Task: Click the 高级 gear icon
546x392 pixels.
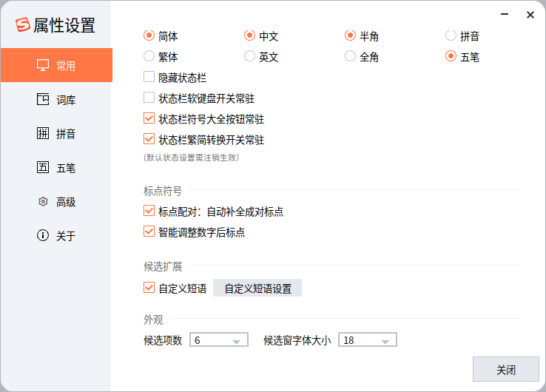Action: click(43, 201)
